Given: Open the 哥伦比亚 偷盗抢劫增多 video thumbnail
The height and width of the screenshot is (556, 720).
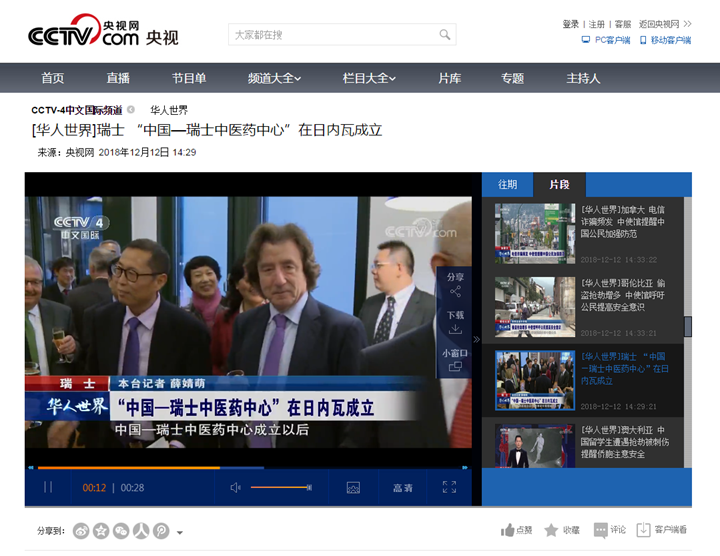Looking at the screenshot, I should coord(535,307).
